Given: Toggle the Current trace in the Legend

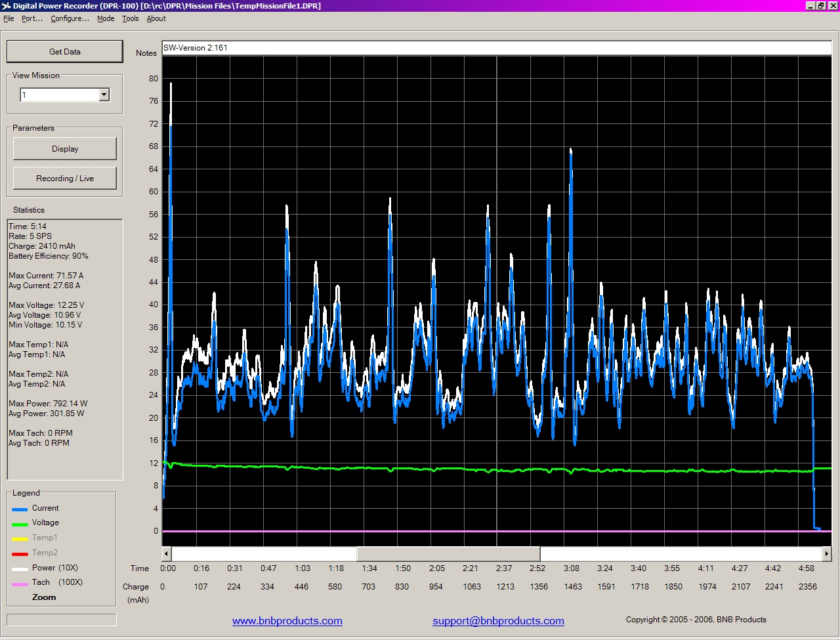Looking at the screenshot, I should tap(44, 508).
